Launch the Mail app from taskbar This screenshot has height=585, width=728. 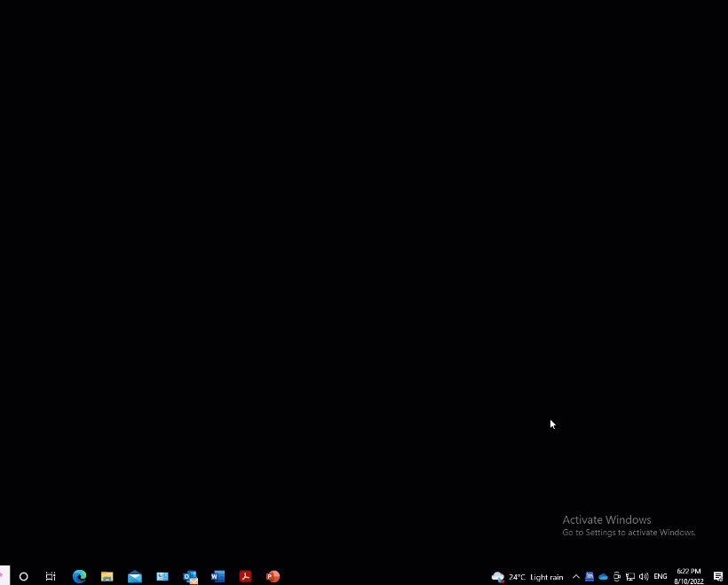pyautogui.click(x=135, y=576)
